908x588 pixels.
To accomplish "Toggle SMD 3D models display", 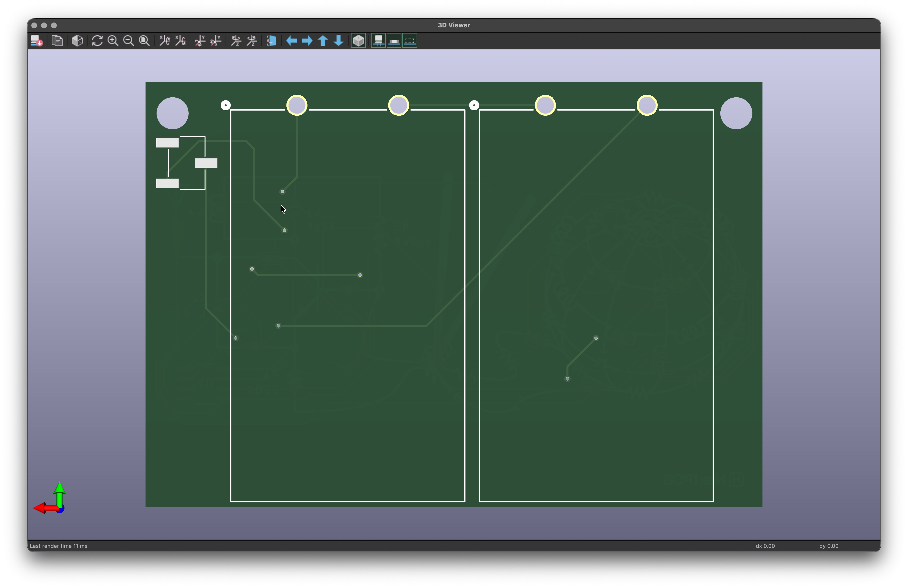I will tap(394, 41).
